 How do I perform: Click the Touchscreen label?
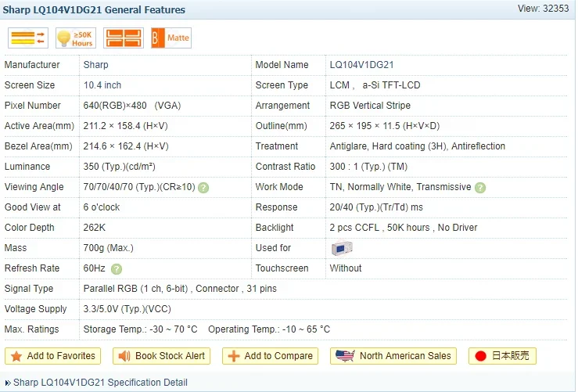[282, 268]
